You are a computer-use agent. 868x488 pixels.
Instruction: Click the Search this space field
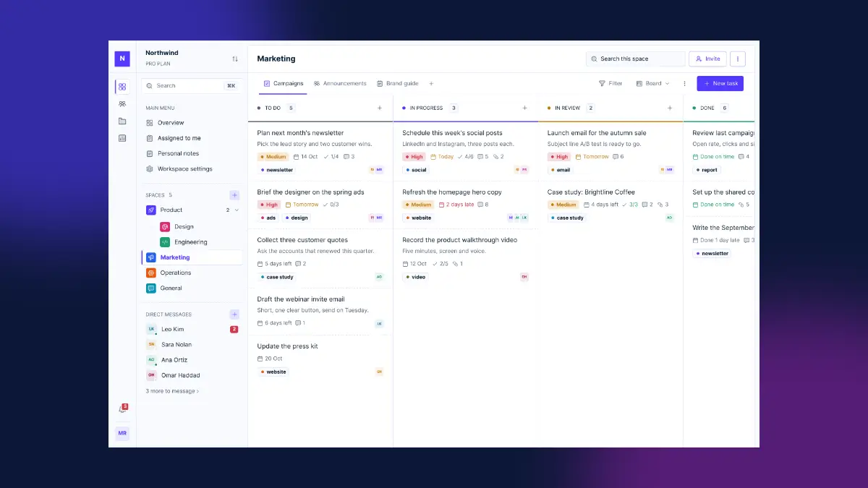pos(635,59)
